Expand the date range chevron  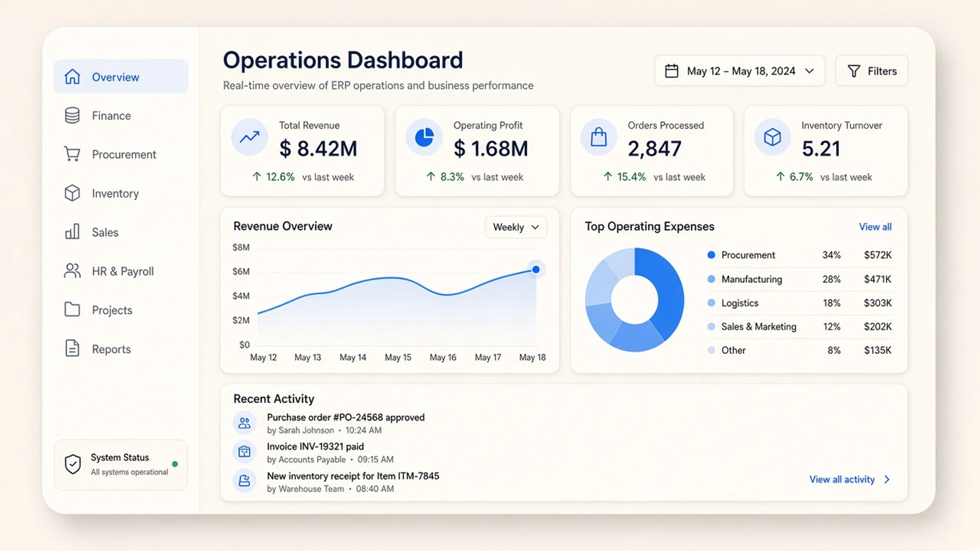pyautogui.click(x=810, y=71)
